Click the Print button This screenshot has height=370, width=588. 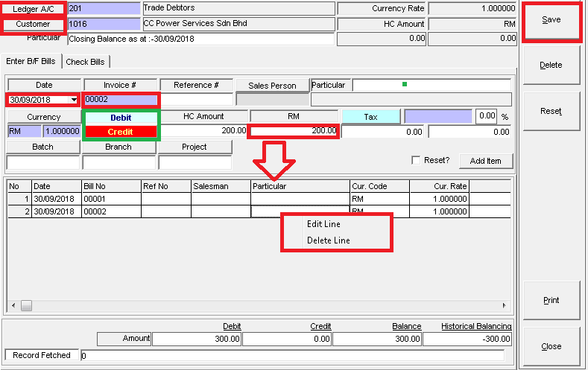[551, 300]
